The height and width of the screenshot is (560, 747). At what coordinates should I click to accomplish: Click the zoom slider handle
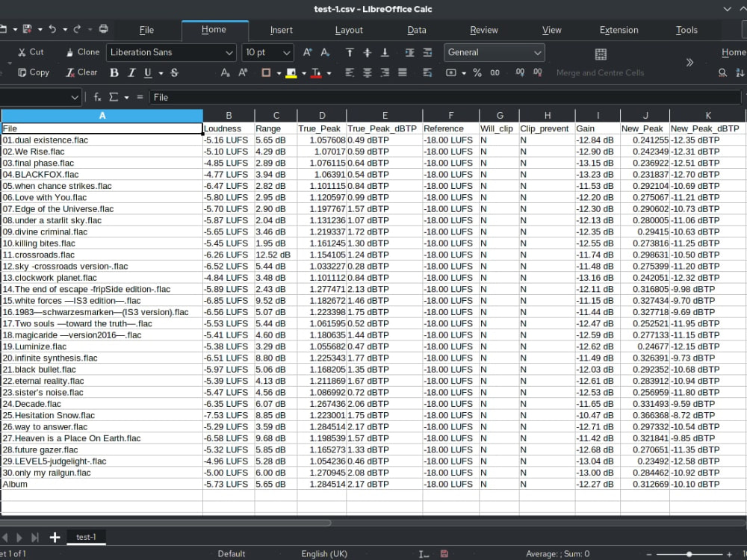point(689,554)
